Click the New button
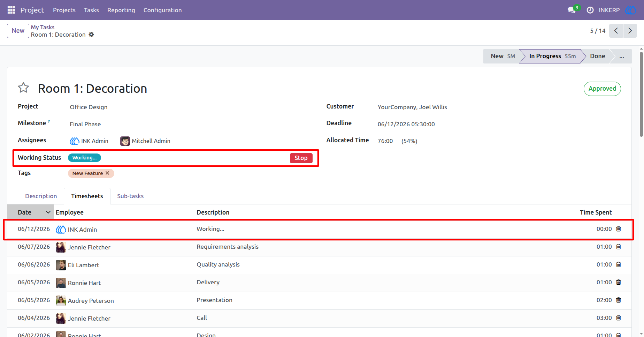 pyautogui.click(x=18, y=31)
